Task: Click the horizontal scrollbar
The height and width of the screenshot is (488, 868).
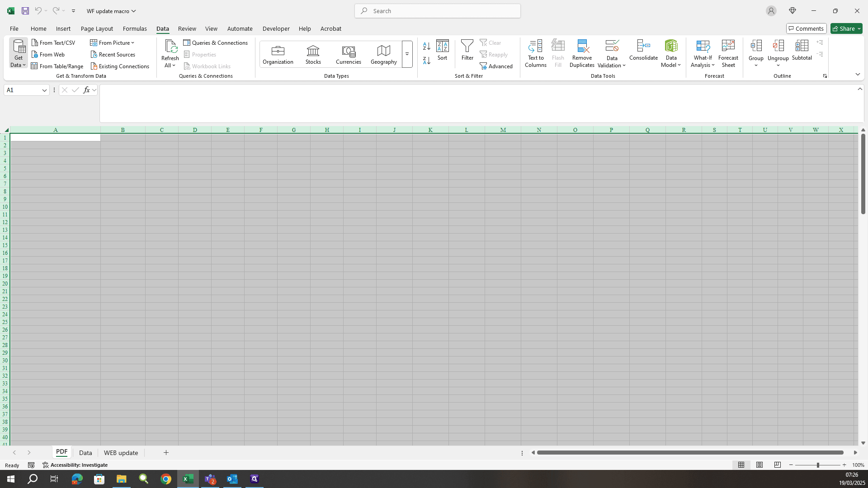Action: point(690,452)
